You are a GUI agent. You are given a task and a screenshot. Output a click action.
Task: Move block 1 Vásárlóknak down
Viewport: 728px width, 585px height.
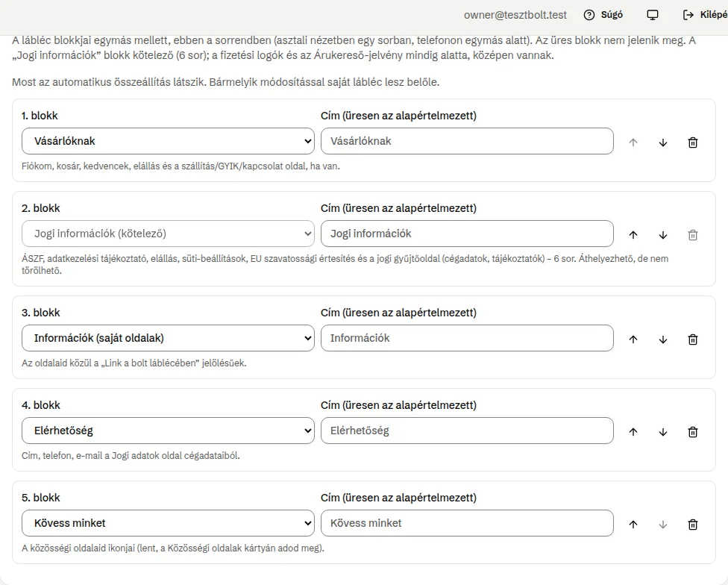click(x=663, y=143)
